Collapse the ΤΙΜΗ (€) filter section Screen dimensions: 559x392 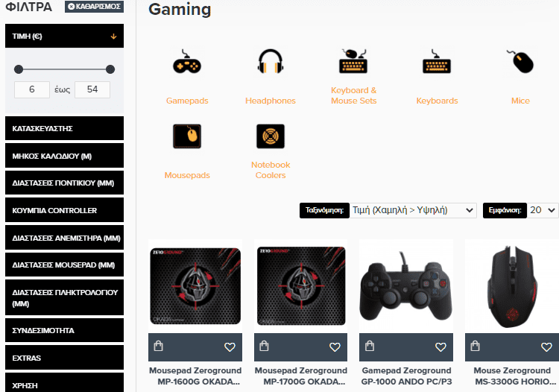click(x=65, y=36)
